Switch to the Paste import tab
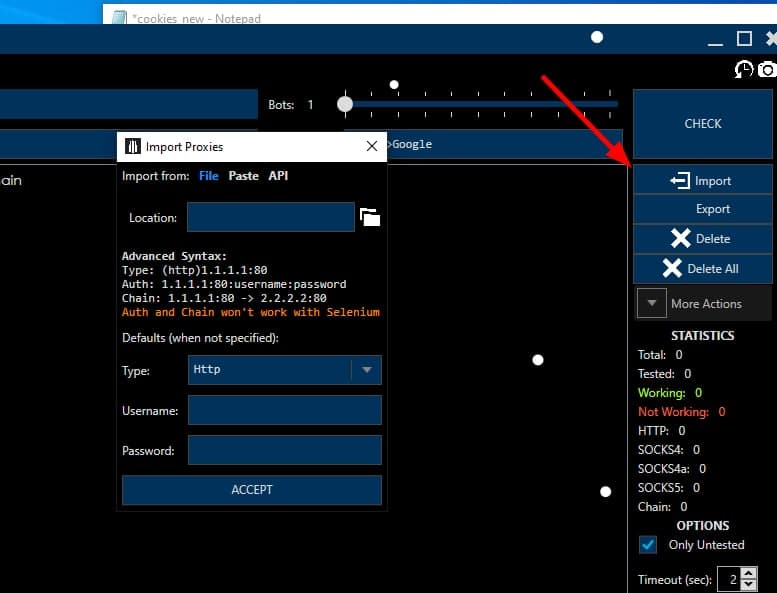777x593 pixels. point(243,176)
